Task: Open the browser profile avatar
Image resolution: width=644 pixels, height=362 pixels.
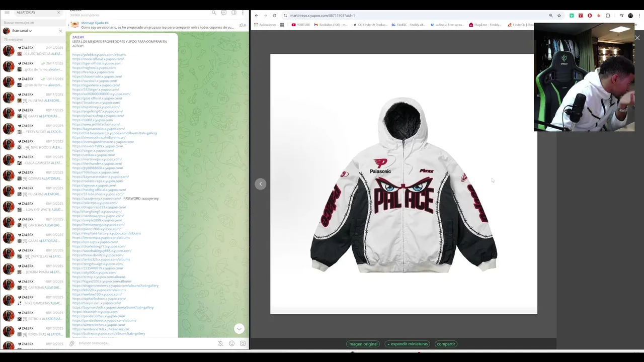Action: click(x=630, y=16)
